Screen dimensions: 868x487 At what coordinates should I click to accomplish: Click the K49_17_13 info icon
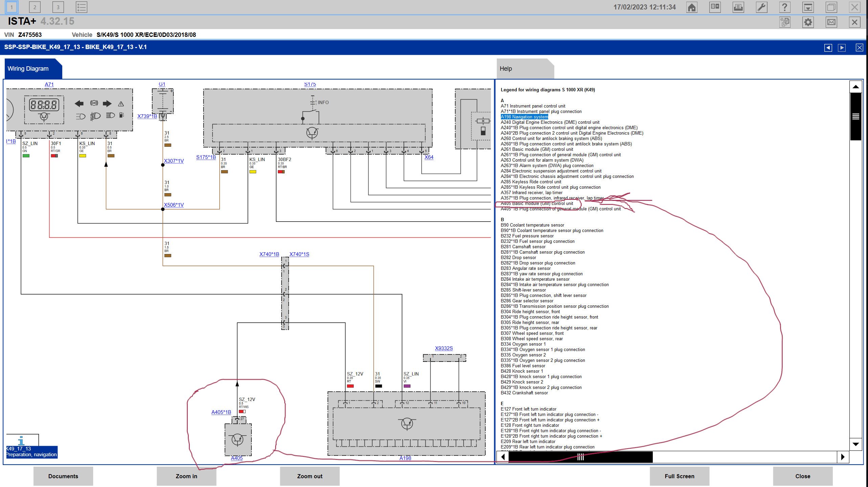tap(21, 440)
